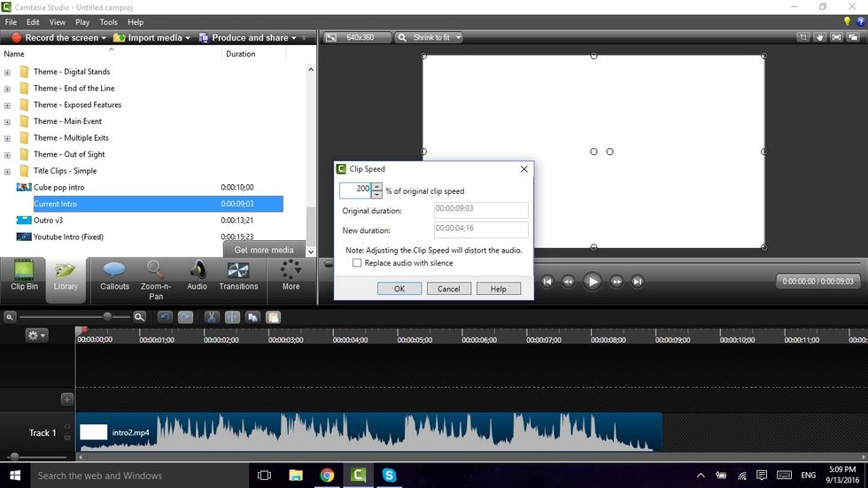Click the Get more media button
The height and width of the screenshot is (488, 868).
264,250
